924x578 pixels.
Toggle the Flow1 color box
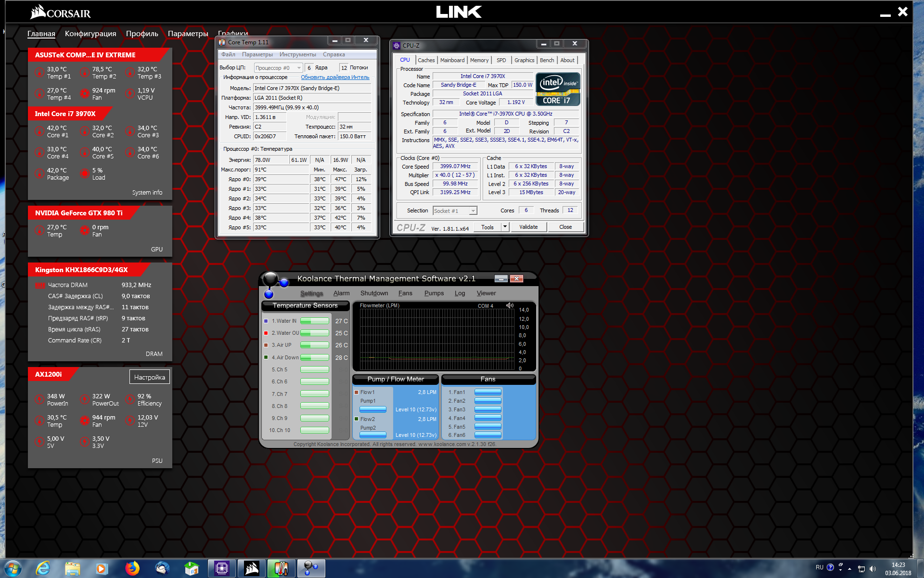(357, 392)
